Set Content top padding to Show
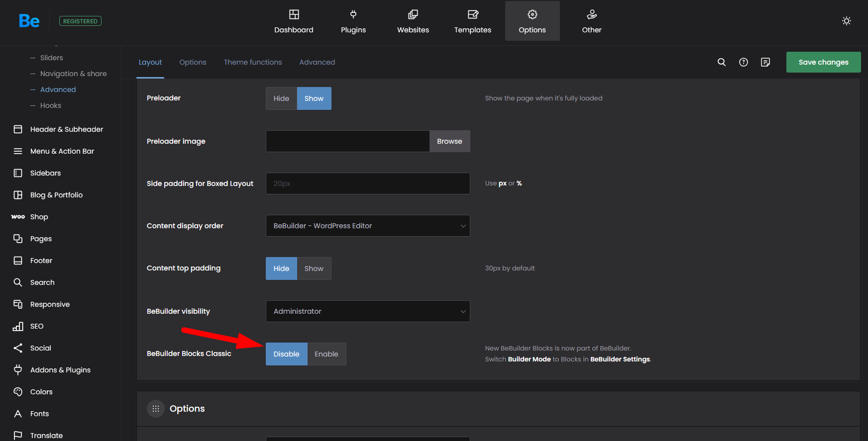The height and width of the screenshot is (441, 868). tap(314, 268)
